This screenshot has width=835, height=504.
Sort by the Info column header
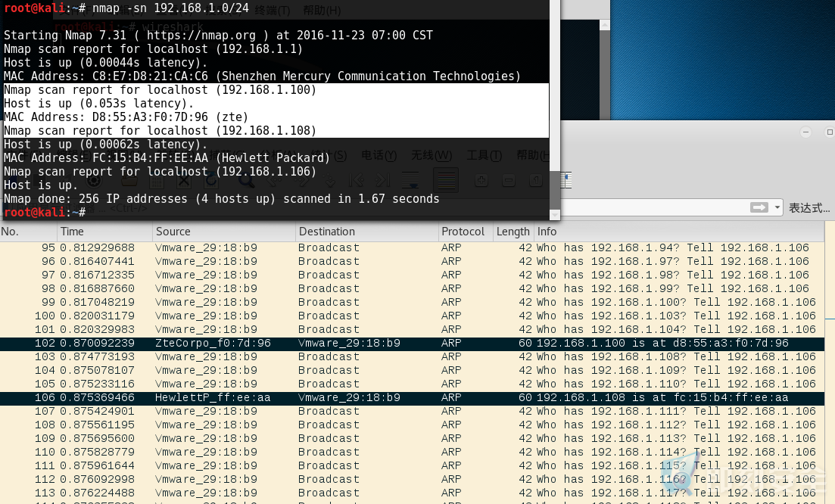(x=679, y=232)
